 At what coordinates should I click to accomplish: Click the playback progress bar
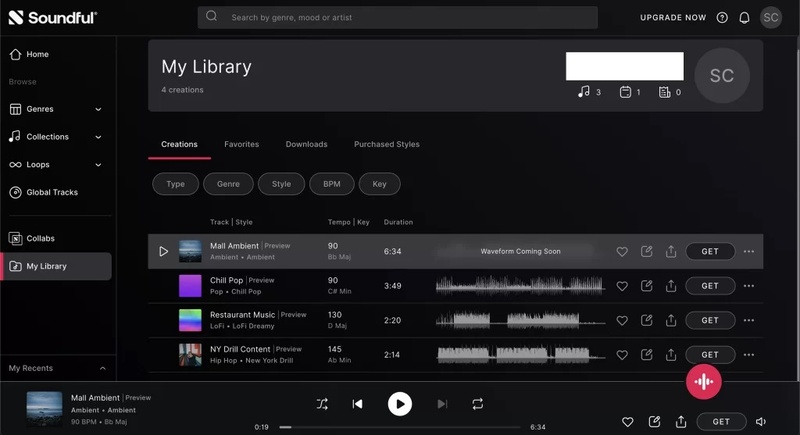400,427
